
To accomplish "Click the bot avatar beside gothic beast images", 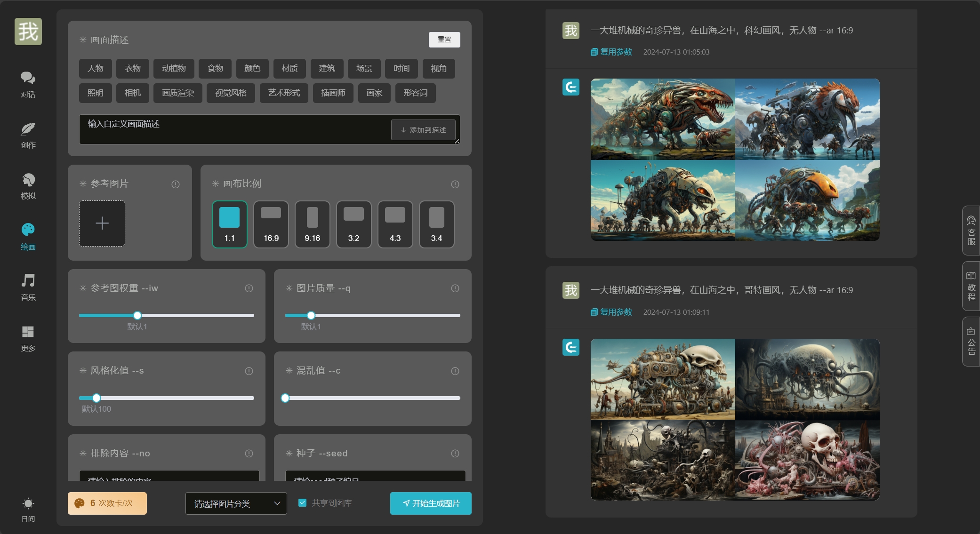I will pyautogui.click(x=571, y=347).
